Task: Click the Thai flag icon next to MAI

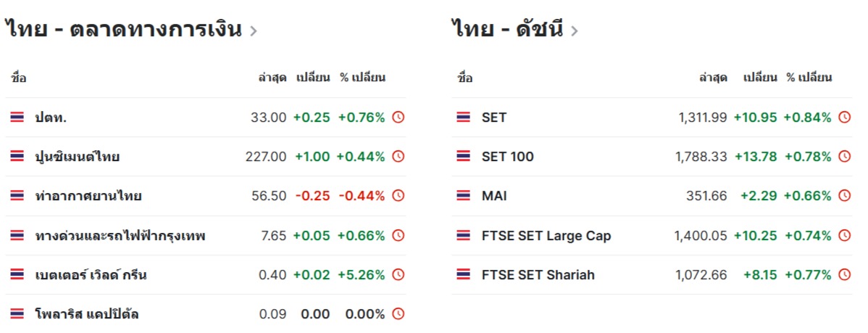Action: (464, 196)
